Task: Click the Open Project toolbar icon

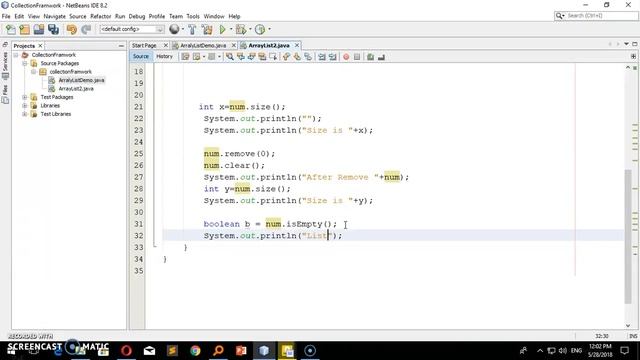Action: [39, 29]
